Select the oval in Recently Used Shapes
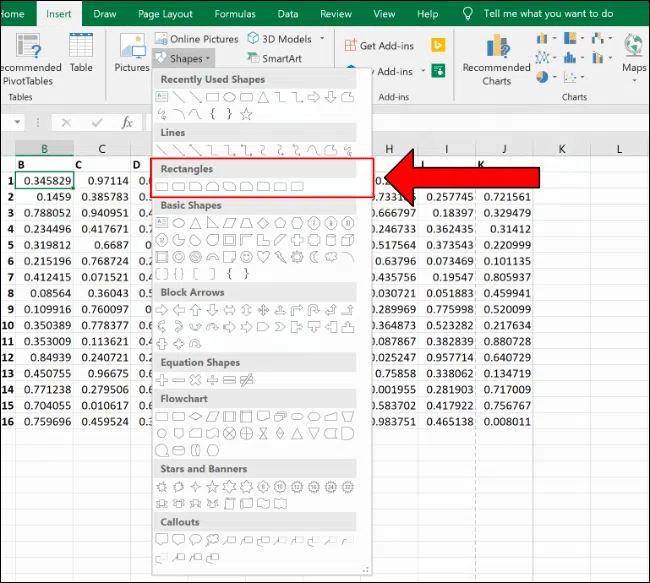This screenshot has width=650, height=583. [x=229, y=98]
